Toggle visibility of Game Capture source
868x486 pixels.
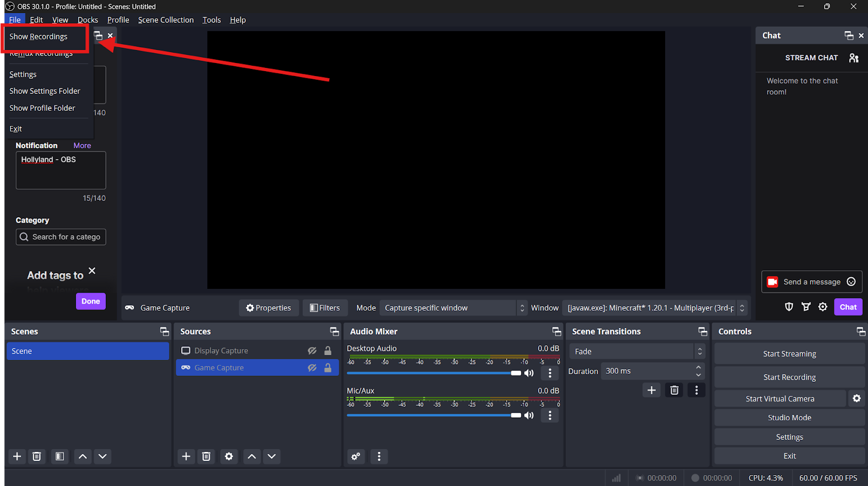tap(312, 368)
